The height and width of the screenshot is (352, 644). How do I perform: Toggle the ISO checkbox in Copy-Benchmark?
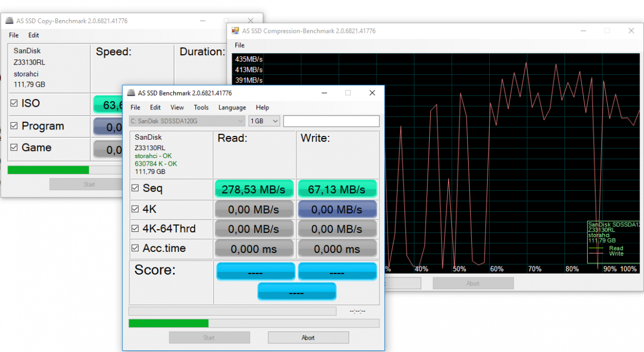pyautogui.click(x=14, y=103)
